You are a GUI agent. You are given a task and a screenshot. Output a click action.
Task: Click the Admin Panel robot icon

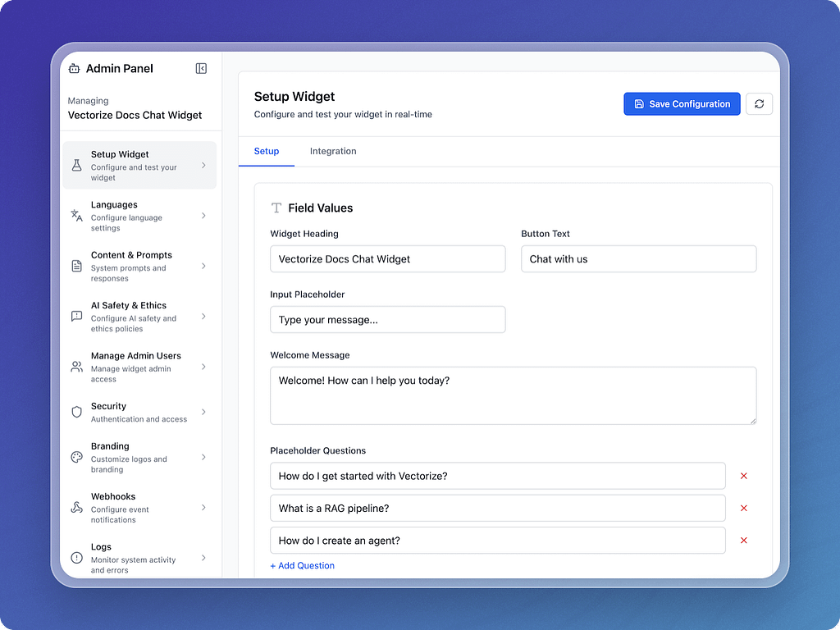tap(75, 69)
